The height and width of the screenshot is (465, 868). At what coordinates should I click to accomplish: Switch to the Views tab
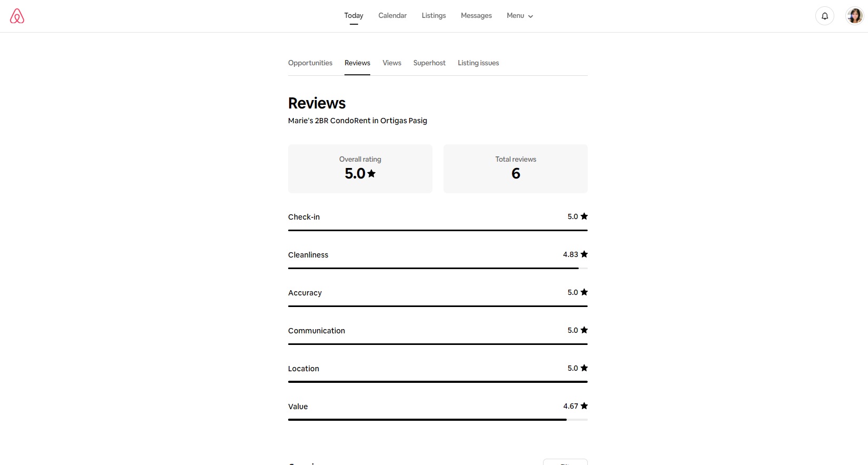pyautogui.click(x=392, y=63)
